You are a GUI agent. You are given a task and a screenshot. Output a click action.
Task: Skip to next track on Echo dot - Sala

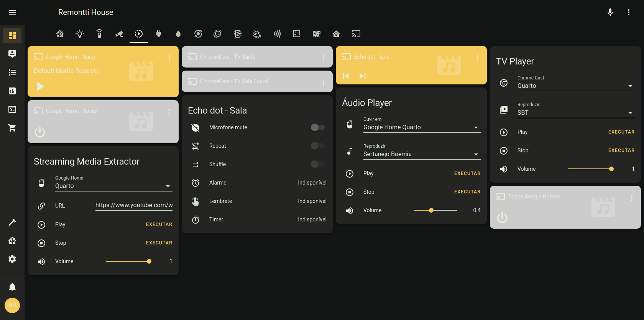click(x=363, y=76)
